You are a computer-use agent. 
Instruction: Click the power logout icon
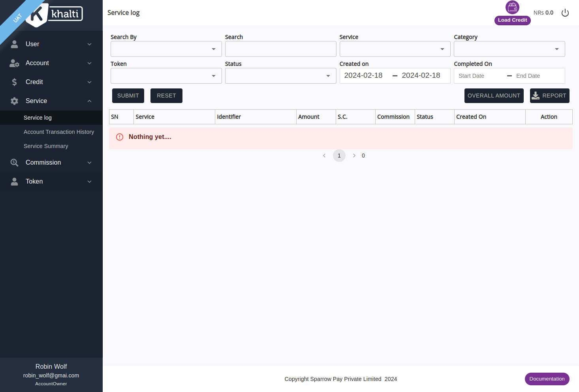[565, 13]
